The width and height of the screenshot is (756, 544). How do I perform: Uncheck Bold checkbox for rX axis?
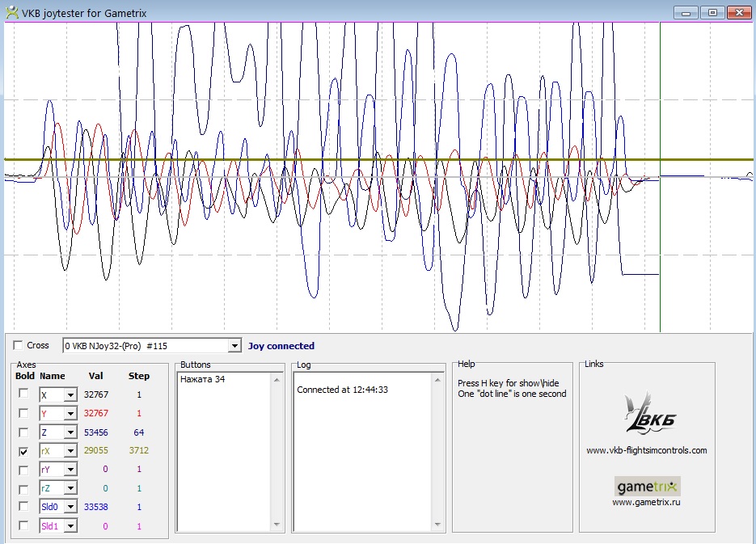coord(24,451)
